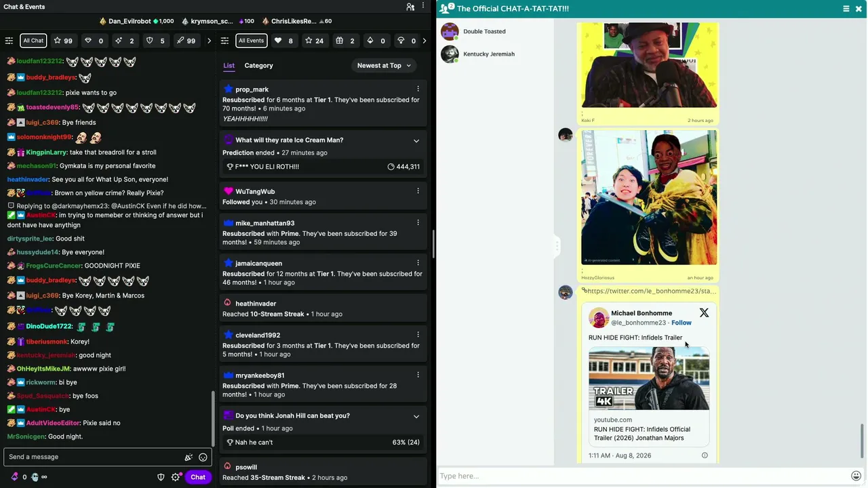Click the X logo on the embedded tweet
Screen dimensions: 868x488
[x=704, y=313]
